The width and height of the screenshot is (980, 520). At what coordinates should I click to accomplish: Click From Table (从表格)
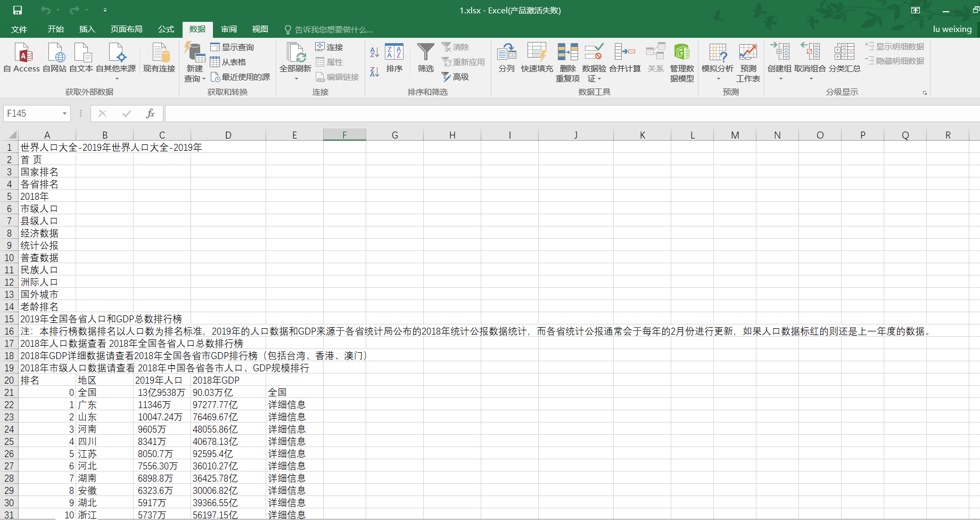click(228, 62)
